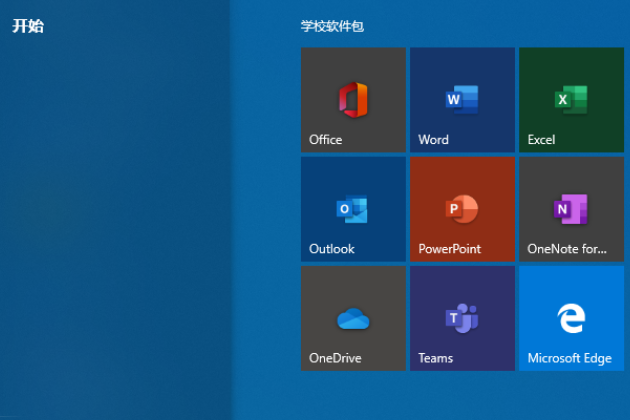Launch the PowerPoint tile

pos(462,209)
